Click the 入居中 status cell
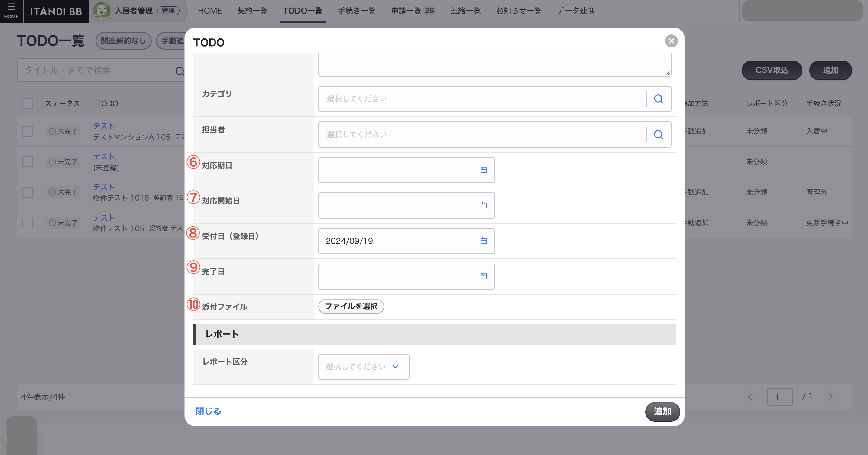The image size is (868, 455). pos(816,131)
